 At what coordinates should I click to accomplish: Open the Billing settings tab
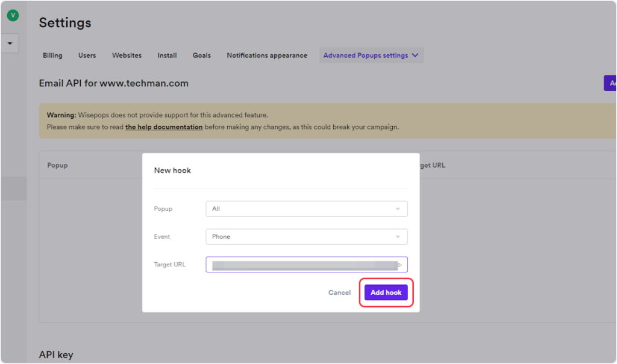point(52,55)
